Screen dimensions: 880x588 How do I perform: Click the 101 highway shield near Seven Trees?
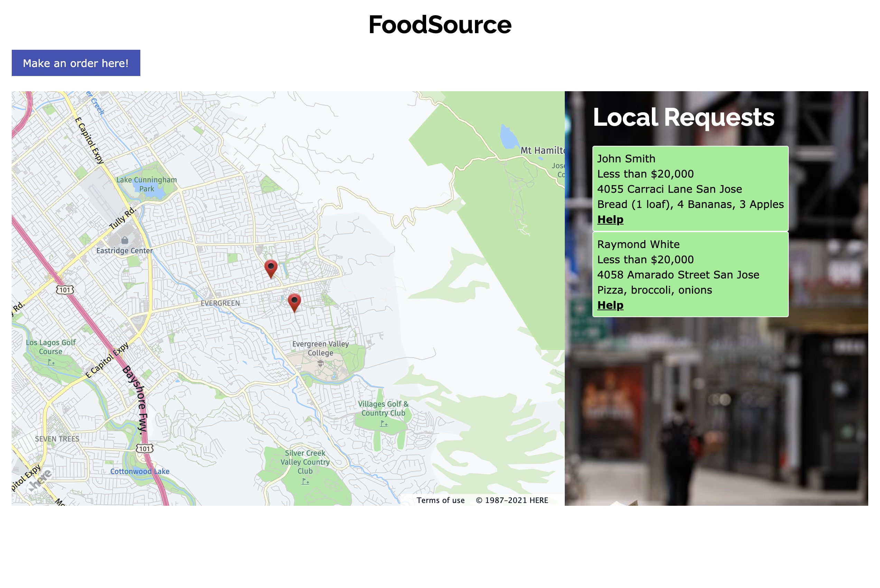tap(144, 448)
